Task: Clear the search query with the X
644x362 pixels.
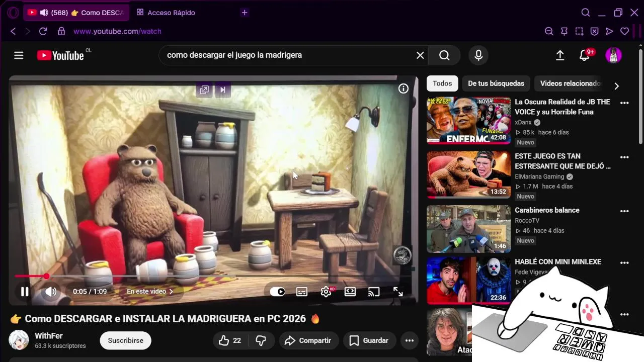Action: (x=420, y=55)
